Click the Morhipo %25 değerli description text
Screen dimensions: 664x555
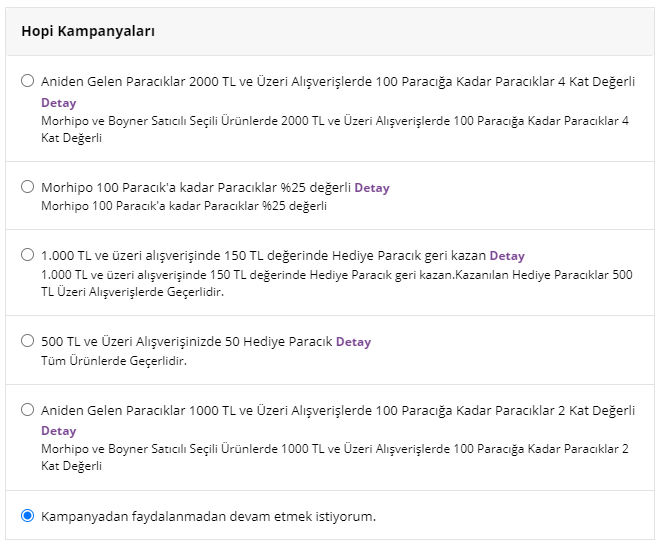tap(184, 206)
